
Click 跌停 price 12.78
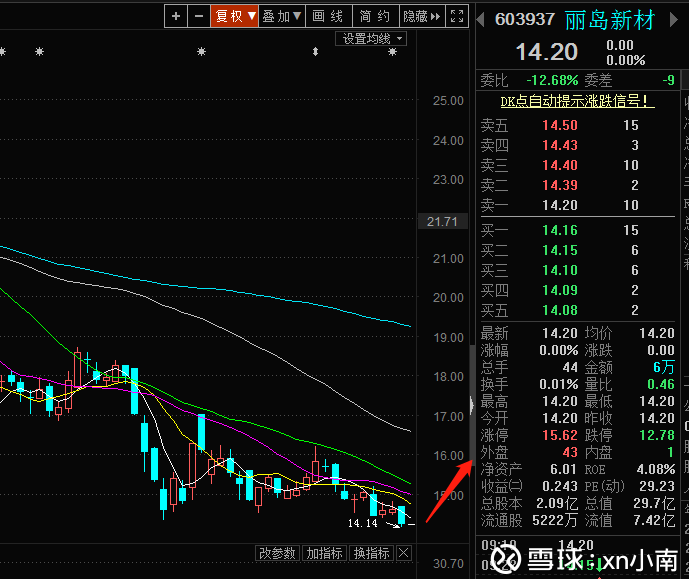click(x=657, y=435)
